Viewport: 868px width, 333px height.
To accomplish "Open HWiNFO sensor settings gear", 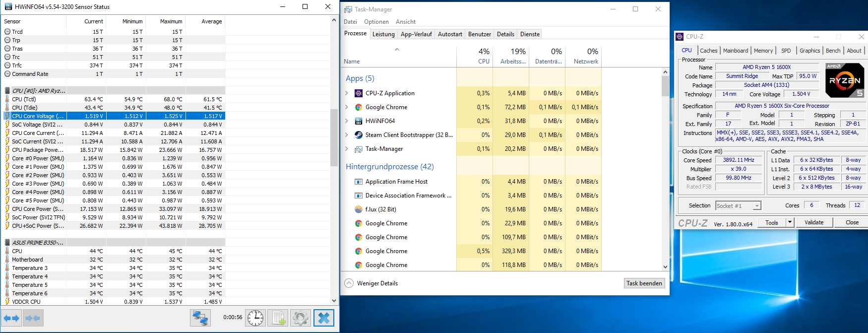I will pyautogui.click(x=300, y=318).
